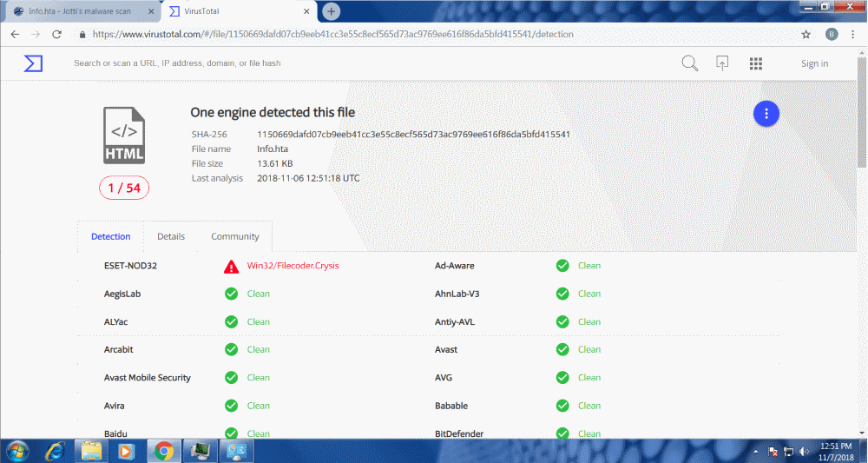Click green check icon for Ad-Aware
The width and height of the screenshot is (868, 463).
tap(562, 266)
